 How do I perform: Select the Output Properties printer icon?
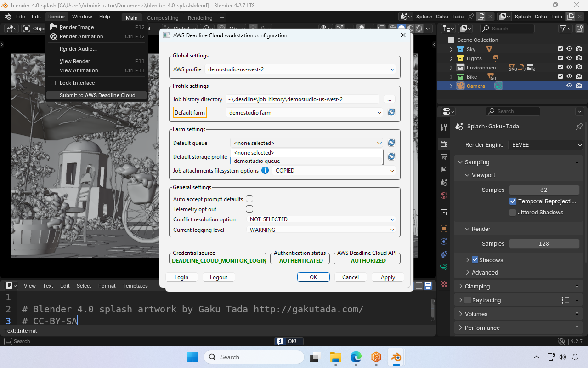coord(443,156)
